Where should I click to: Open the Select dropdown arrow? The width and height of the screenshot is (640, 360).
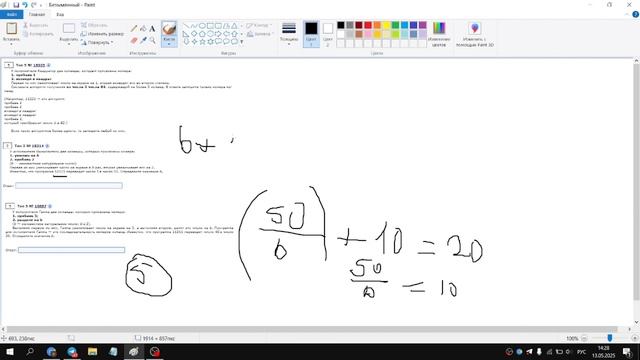pos(69,44)
